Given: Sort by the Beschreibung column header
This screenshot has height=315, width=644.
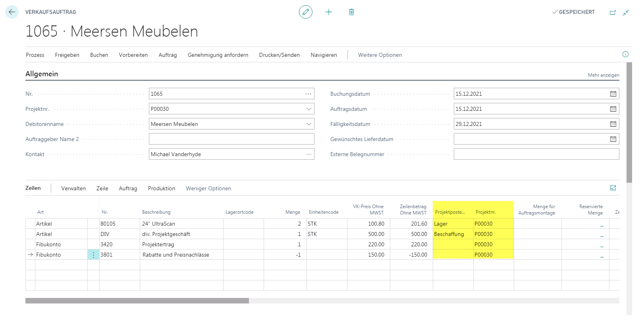Looking at the screenshot, I should (x=156, y=212).
